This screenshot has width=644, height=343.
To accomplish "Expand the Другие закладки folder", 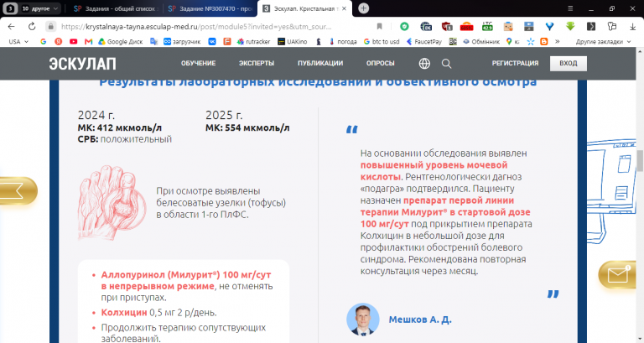I will 603,41.
